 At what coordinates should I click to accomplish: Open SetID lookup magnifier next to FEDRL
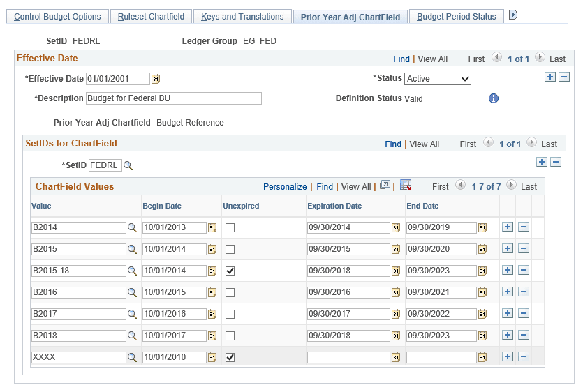click(x=128, y=166)
